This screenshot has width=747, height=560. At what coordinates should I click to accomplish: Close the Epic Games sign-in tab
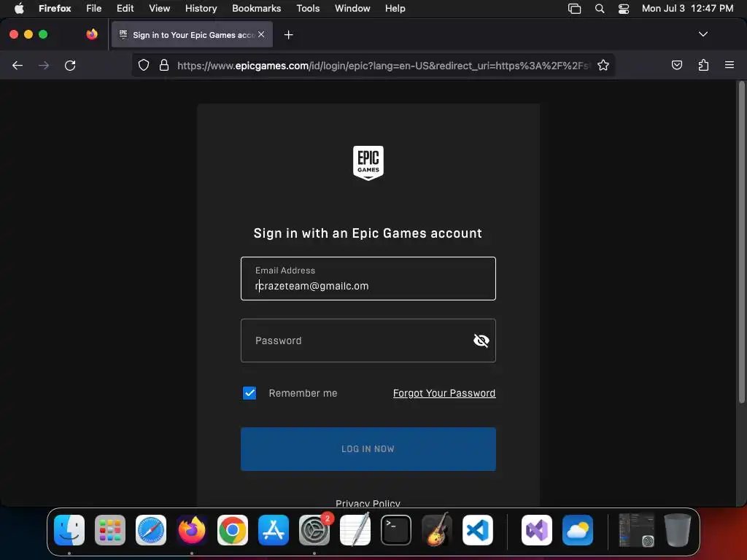pyautogui.click(x=261, y=34)
